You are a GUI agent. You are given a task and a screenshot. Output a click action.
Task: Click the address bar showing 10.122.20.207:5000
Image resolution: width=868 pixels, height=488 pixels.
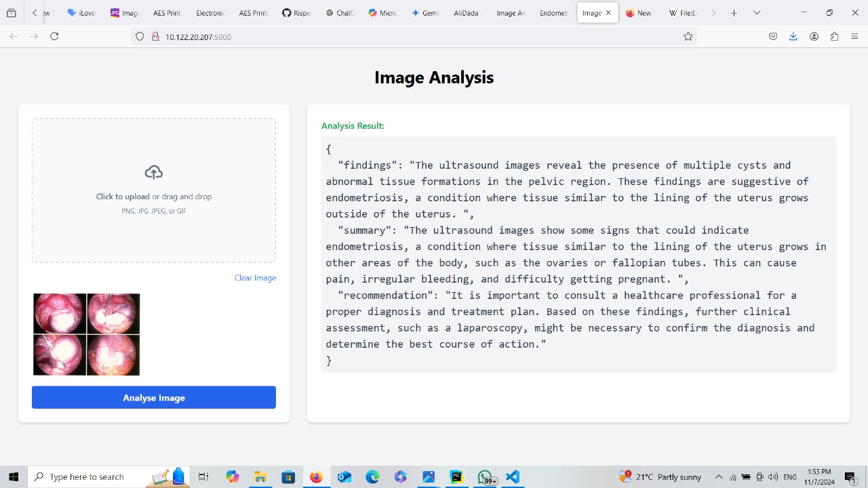pos(414,37)
